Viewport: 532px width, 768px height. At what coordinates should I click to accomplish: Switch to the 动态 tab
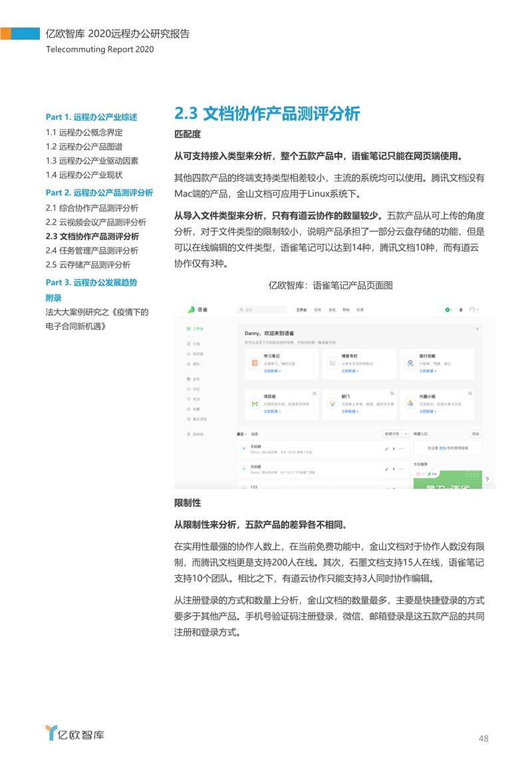255,434
